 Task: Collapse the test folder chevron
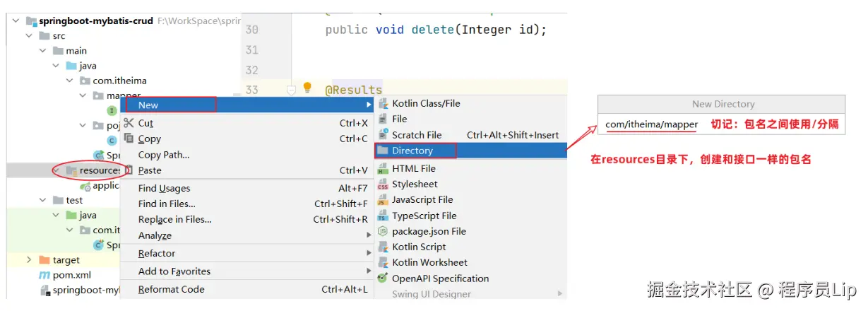[42, 200]
